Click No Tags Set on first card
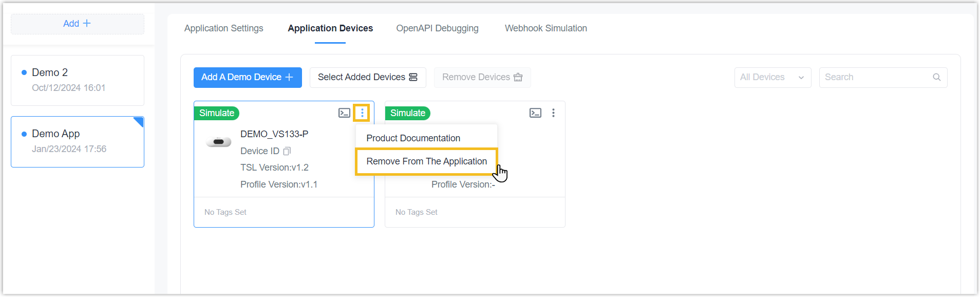 pos(225,212)
